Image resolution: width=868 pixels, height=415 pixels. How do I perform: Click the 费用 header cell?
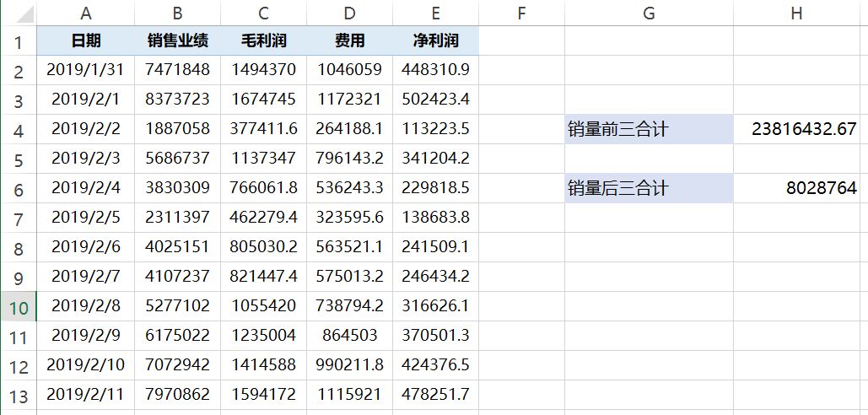(349, 40)
